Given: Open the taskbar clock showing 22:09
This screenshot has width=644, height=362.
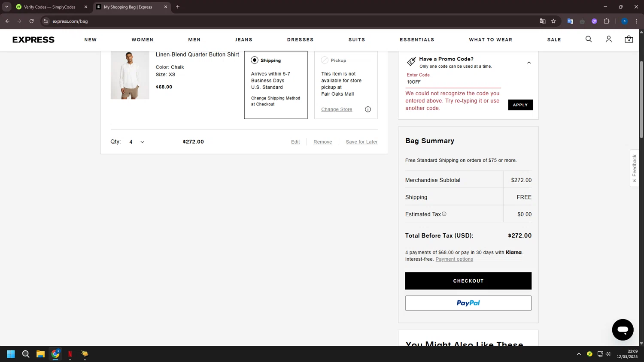Looking at the screenshot, I should (x=627, y=354).
